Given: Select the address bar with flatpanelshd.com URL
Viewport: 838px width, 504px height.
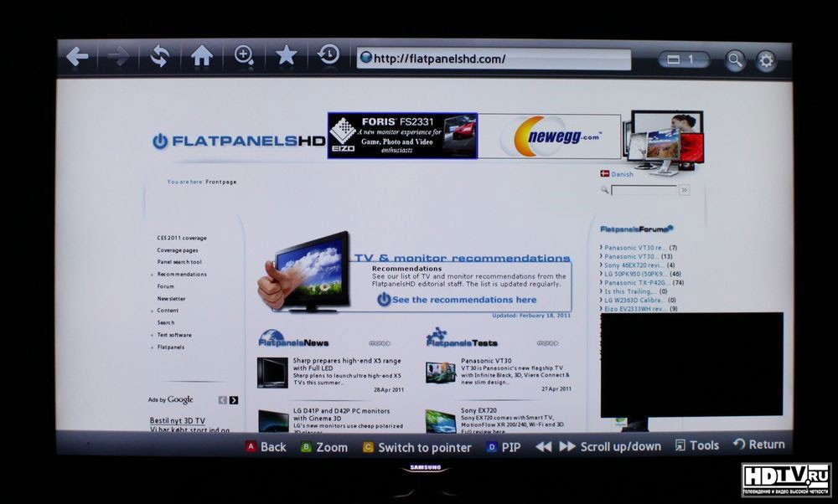Looking at the screenshot, I should pyautogui.click(x=494, y=59).
